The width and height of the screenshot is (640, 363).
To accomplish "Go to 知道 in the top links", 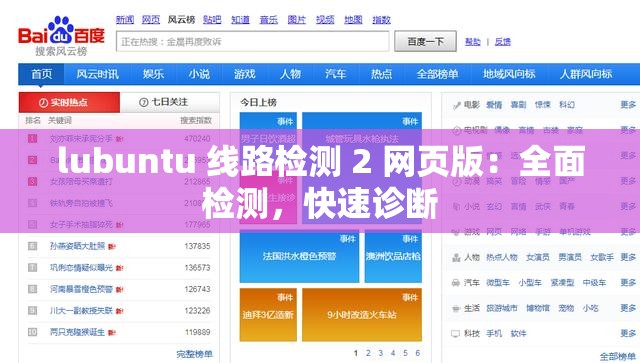I will click(240, 20).
